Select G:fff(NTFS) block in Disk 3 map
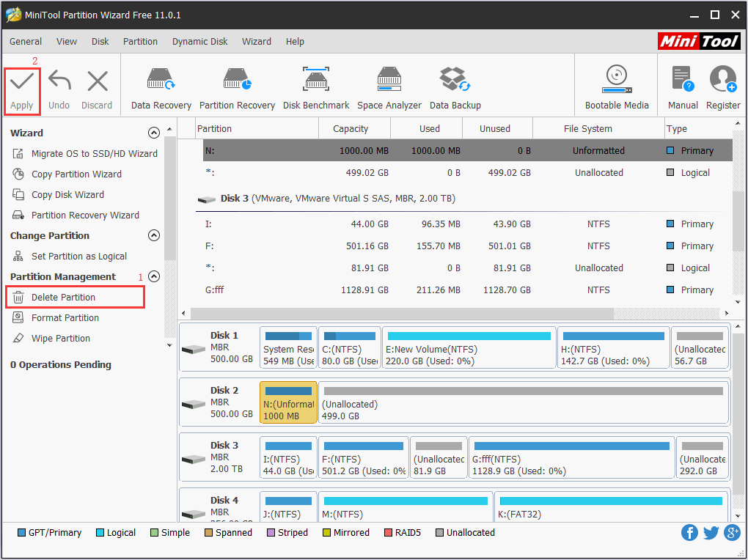748x560 pixels. [x=571, y=457]
